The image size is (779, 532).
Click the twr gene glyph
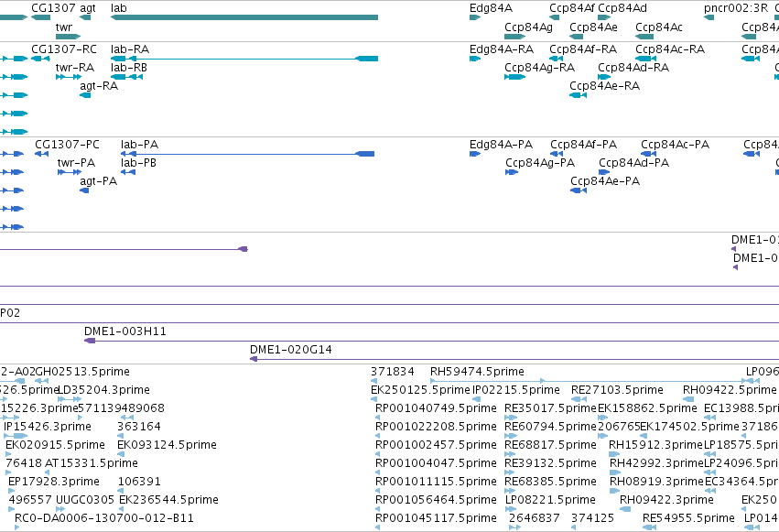pyautogui.click(x=68, y=37)
